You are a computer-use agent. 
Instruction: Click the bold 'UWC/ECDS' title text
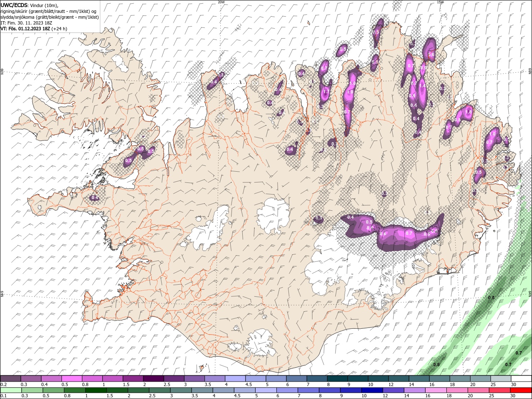point(14,5)
